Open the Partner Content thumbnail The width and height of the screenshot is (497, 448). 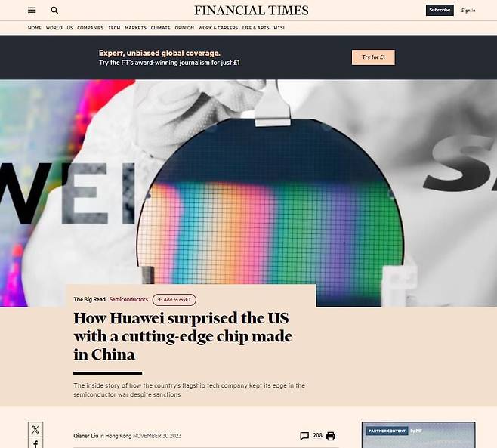418,434
